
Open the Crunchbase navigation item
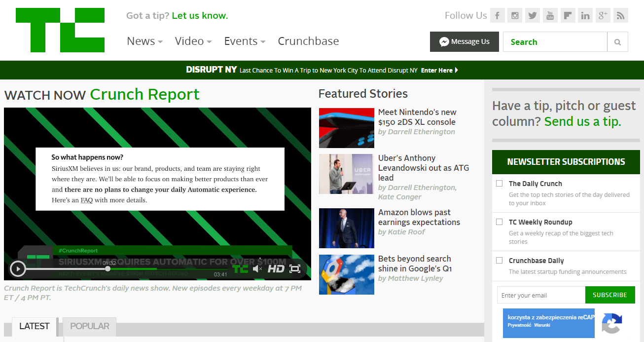point(308,41)
